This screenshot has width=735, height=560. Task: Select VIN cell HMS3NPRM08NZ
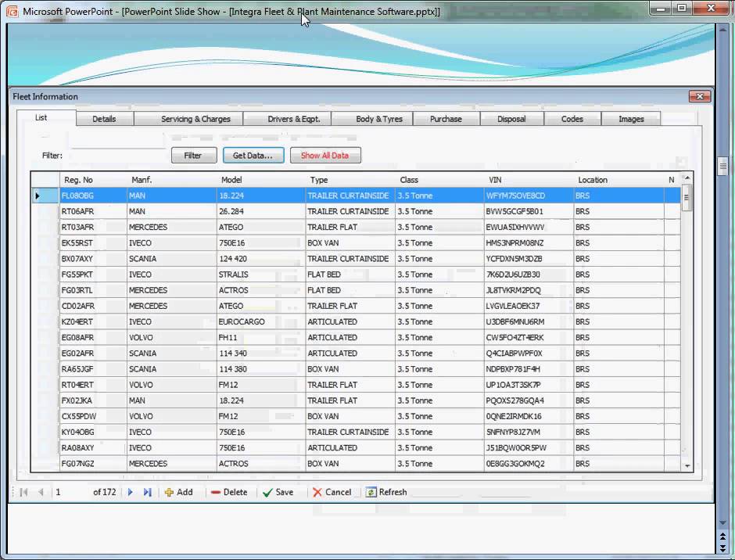[x=529, y=243]
